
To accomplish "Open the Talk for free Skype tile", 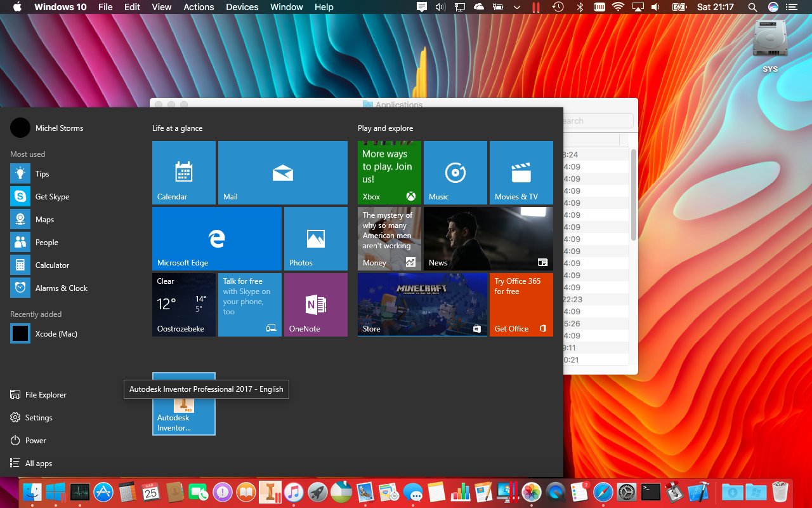I will (250, 305).
